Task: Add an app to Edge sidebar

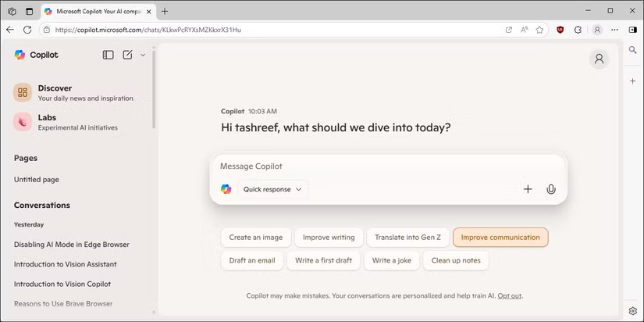Action: (x=632, y=81)
